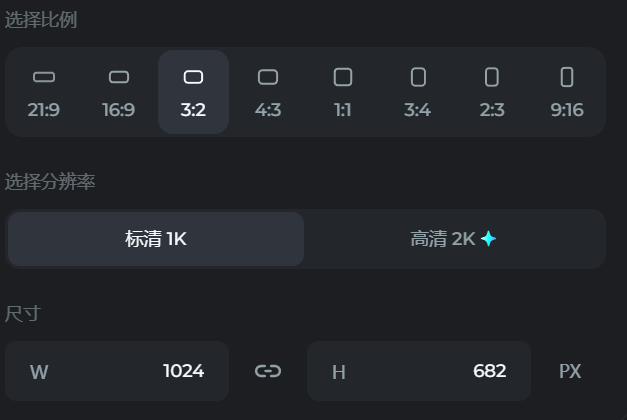Viewport: 627px width, 420px height.
Task: Select the 21:9 aspect ratio icon
Action: (x=44, y=91)
